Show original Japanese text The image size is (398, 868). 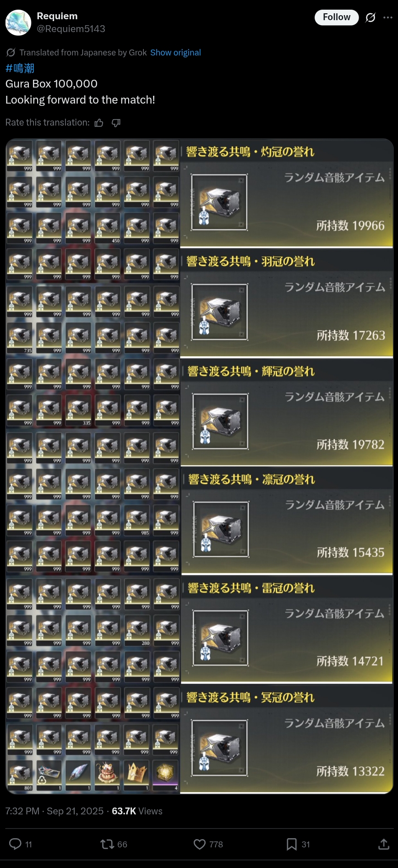pos(175,53)
